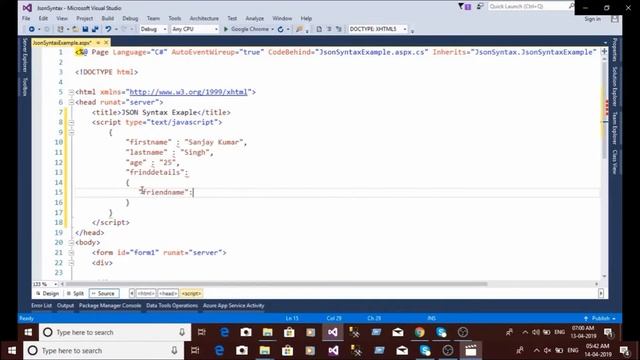Open the Tools menu
The image size is (640, 360).
click(x=175, y=18)
